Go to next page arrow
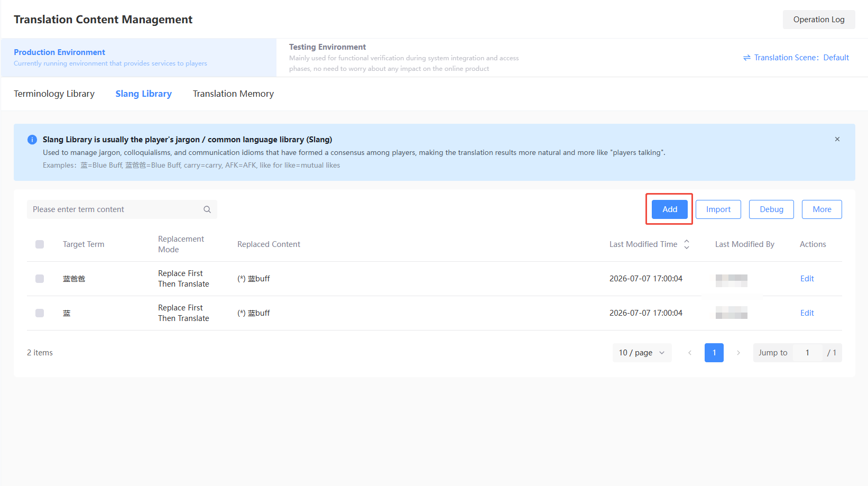This screenshot has height=486, width=868. pyautogui.click(x=738, y=353)
